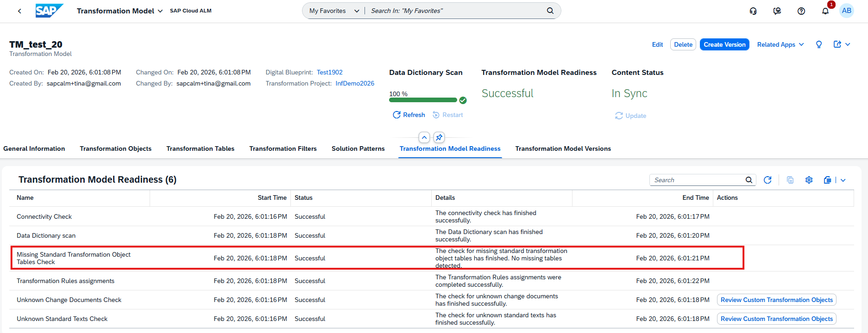The width and height of the screenshot is (868, 333).
Task: Click the readiness table Search field
Action: [697, 180]
